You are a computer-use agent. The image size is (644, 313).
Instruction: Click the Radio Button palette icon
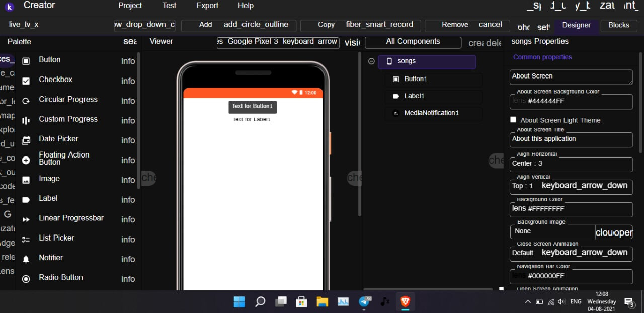coord(27,278)
